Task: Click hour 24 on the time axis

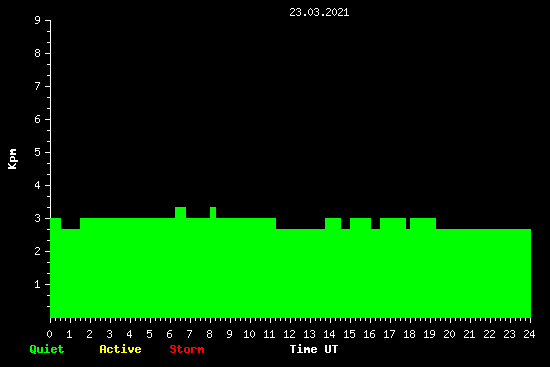Action: point(529,334)
